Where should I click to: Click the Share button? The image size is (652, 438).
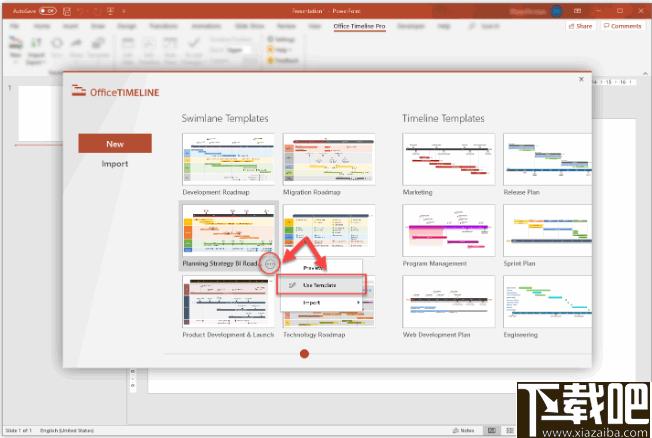580,26
